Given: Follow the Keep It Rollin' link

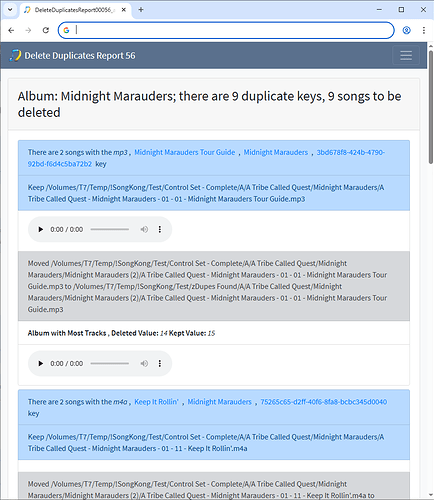Looking at the screenshot, I should point(156,402).
